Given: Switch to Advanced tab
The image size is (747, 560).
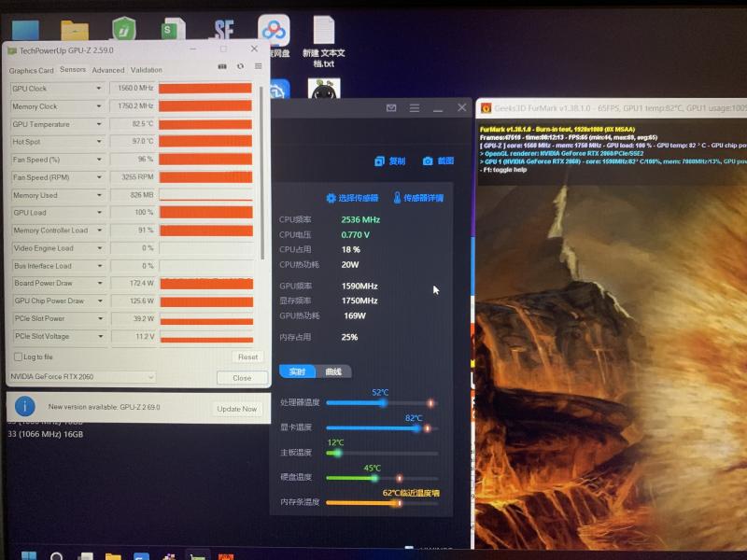Looking at the screenshot, I should 108,70.
